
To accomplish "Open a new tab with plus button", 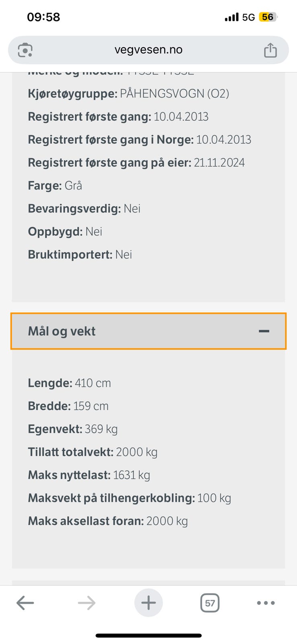I will pos(148,603).
